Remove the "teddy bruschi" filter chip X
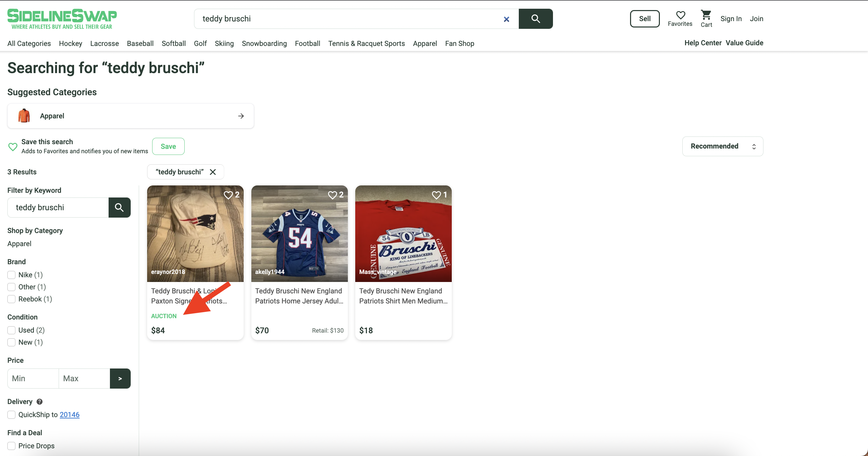The image size is (868, 456). (x=212, y=172)
